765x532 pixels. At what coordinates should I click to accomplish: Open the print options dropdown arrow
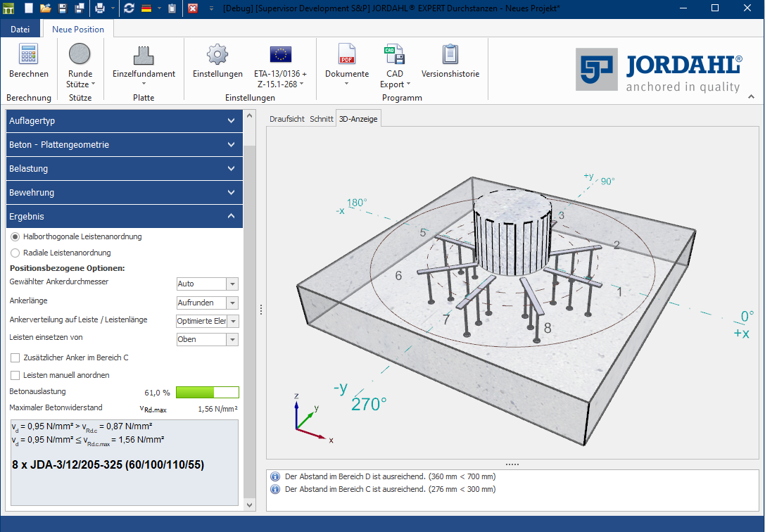point(113,8)
